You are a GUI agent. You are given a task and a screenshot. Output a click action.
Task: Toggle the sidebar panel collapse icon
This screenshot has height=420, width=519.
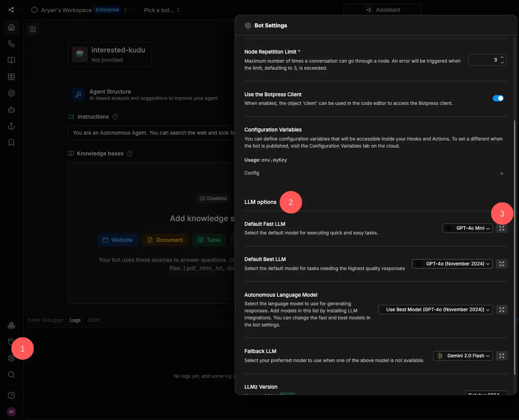33,29
